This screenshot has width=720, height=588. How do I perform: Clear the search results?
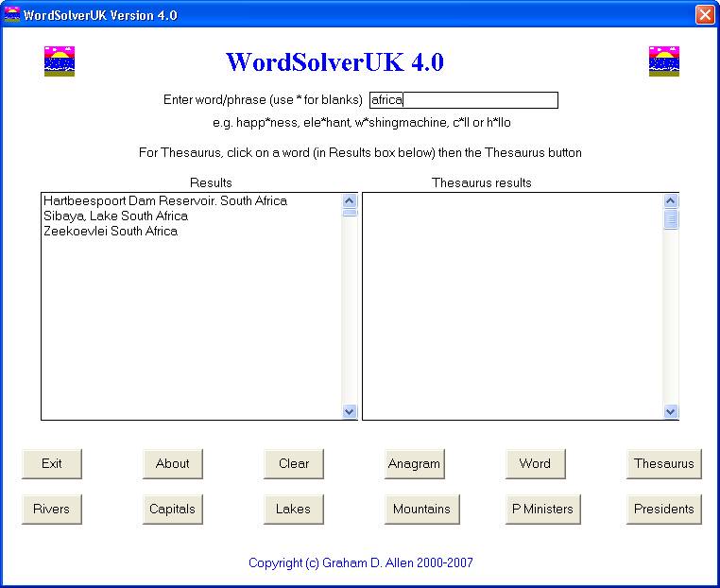coord(293,464)
